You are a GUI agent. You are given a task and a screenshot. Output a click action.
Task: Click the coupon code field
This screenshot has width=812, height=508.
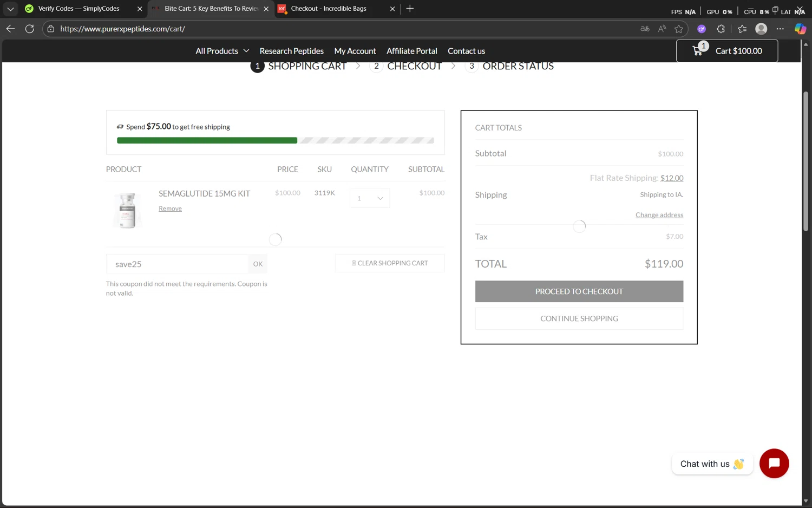(x=177, y=264)
